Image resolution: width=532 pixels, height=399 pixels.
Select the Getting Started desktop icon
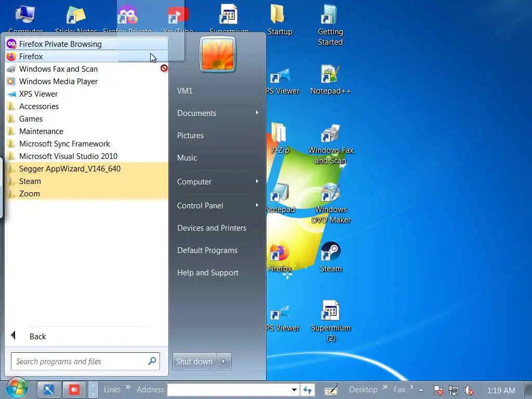pos(330,24)
